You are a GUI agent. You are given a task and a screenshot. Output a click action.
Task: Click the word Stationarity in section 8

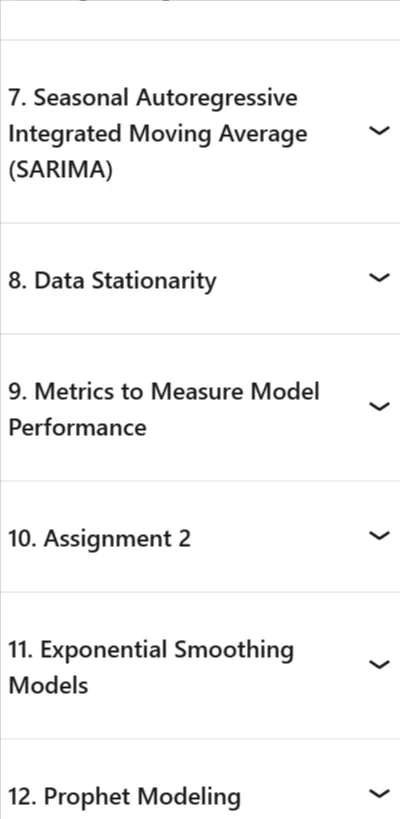[x=154, y=280]
